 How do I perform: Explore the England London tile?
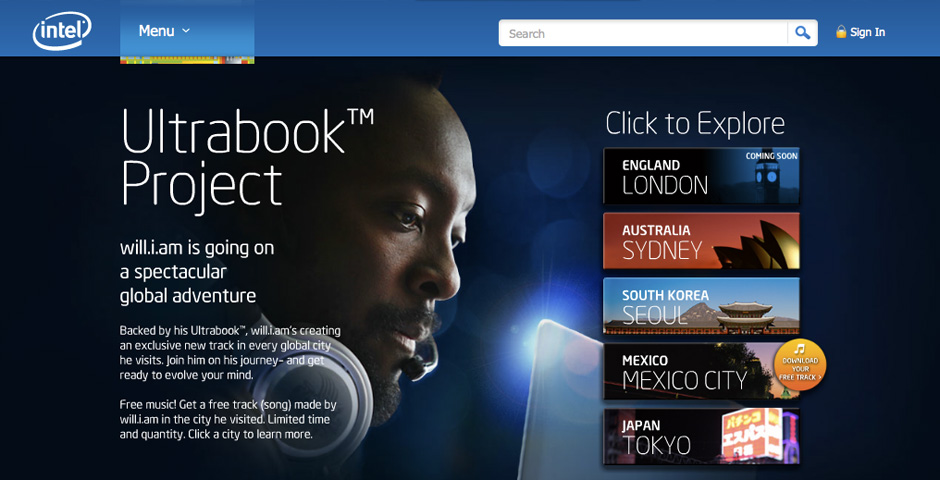click(x=701, y=176)
